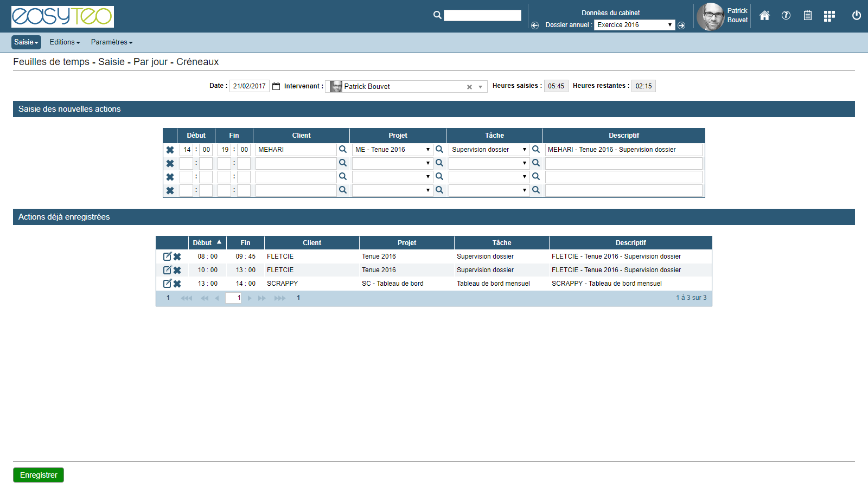Open the help question mark icon
The image size is (868, 488).
(786, 16)
